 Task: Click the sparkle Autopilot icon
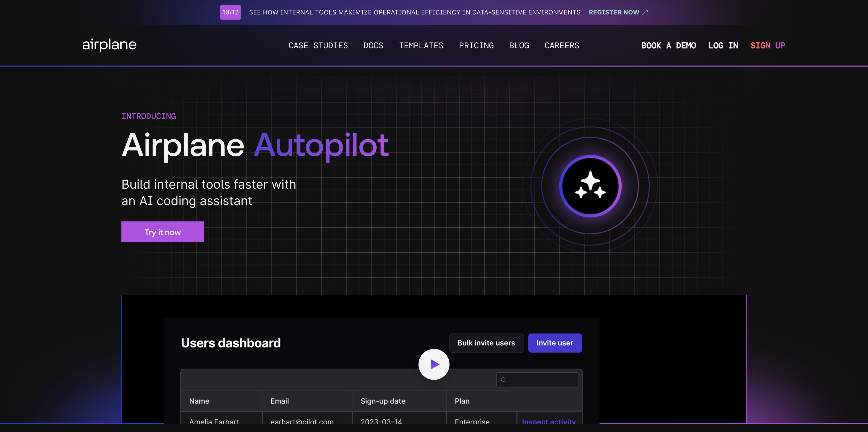point(590,186)
